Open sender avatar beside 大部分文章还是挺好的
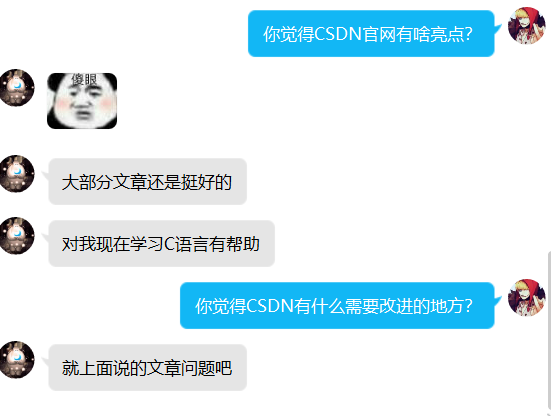The height and width of the screenshot is (416, 551). tap(16, 174)
